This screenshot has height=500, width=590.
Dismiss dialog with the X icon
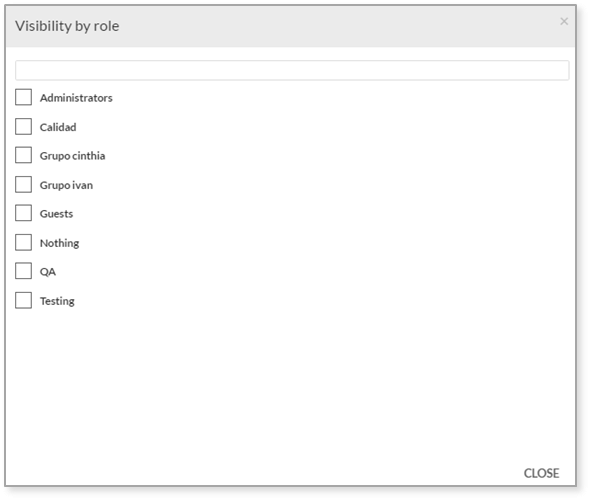pos(564,21)
